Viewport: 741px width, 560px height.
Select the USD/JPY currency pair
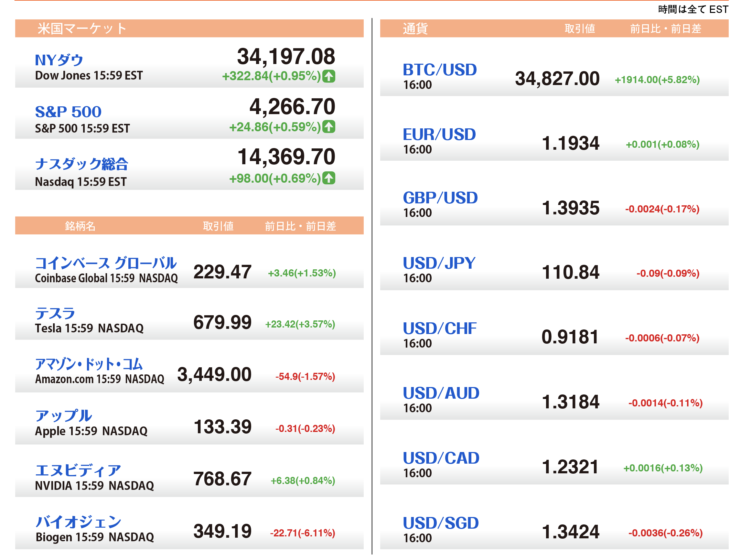click(439, 263)
